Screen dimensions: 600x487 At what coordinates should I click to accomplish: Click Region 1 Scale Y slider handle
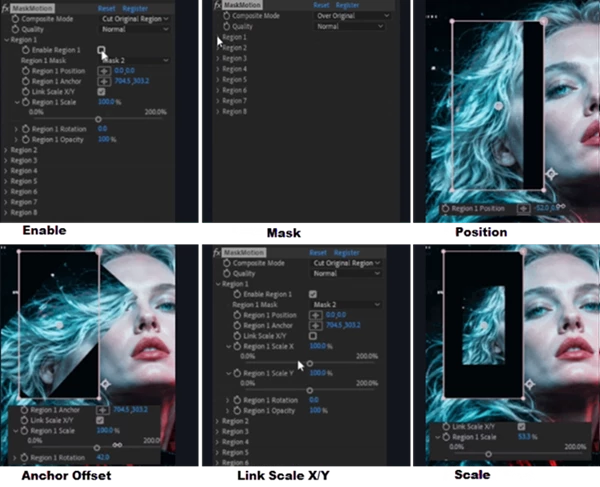click(x=310, y=390)
